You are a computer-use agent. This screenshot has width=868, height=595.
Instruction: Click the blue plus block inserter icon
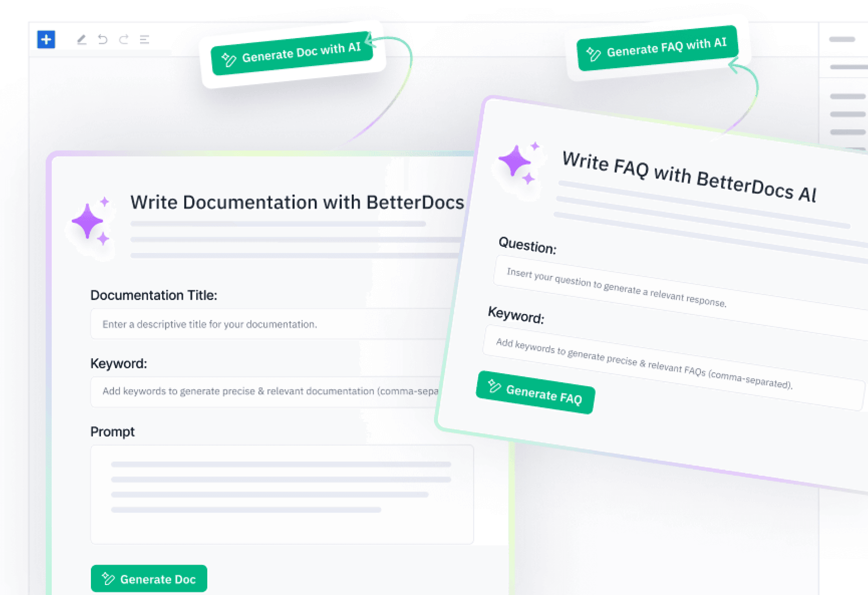click(x=46, y=39)
